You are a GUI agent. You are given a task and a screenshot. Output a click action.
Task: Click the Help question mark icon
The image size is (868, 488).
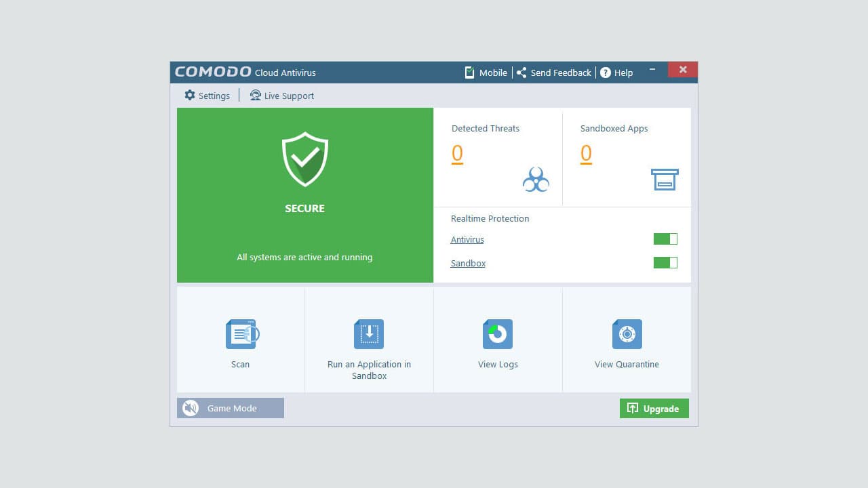606,73
